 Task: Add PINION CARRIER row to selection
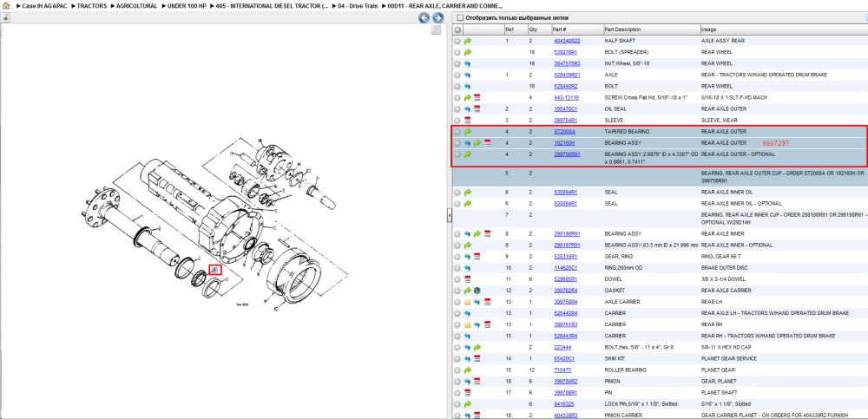(457, 416)
